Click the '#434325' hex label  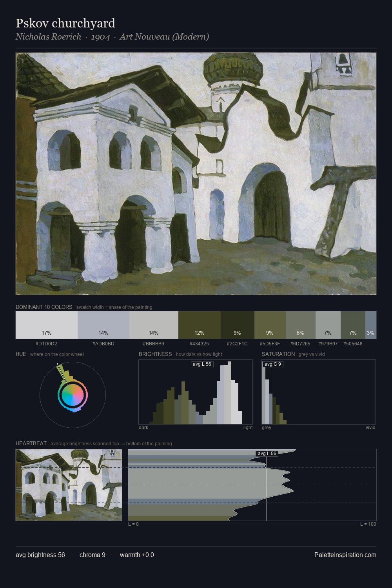[199, 344]
